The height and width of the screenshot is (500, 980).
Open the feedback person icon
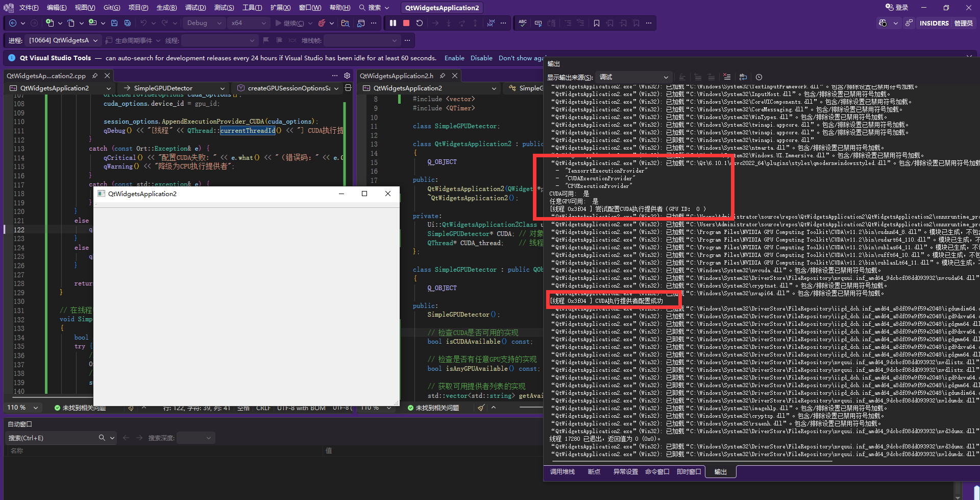(x=909, y=23)
